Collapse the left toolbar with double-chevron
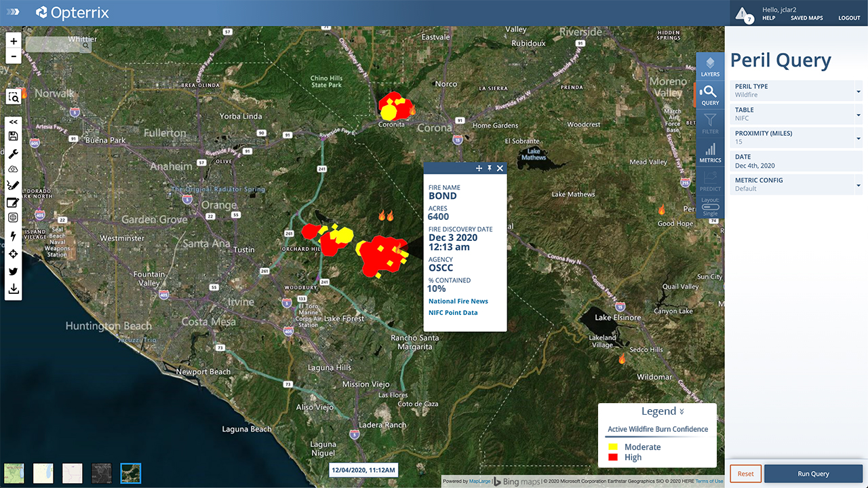This screenshot has width=868, height=488. (x=14, y=122)
